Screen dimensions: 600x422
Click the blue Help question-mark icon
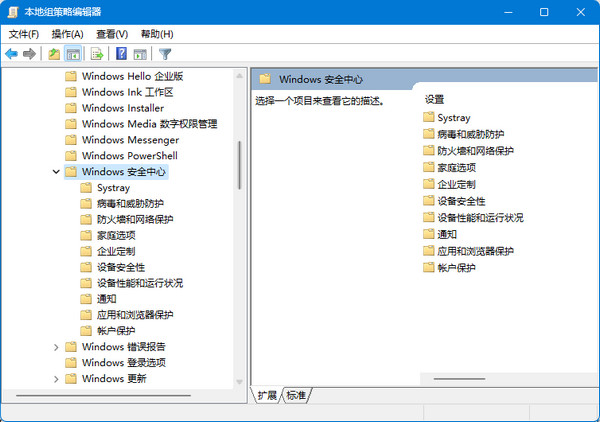pyautogui.click(x=121, y=54)
